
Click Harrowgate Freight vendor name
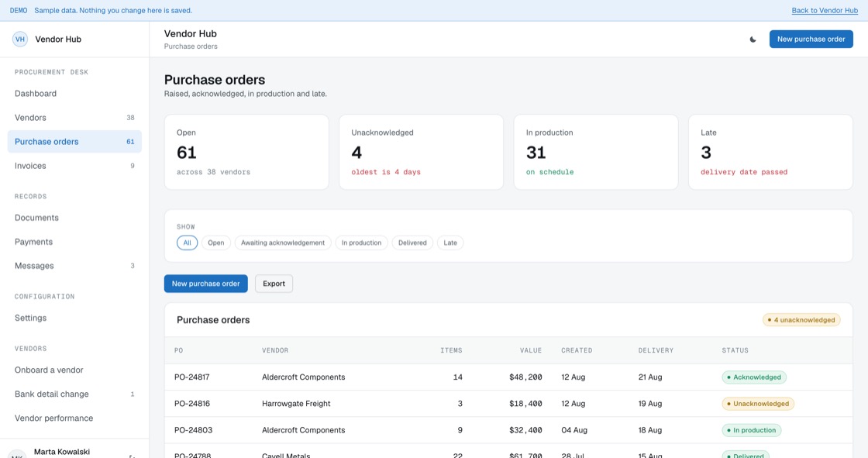[296, 404]
